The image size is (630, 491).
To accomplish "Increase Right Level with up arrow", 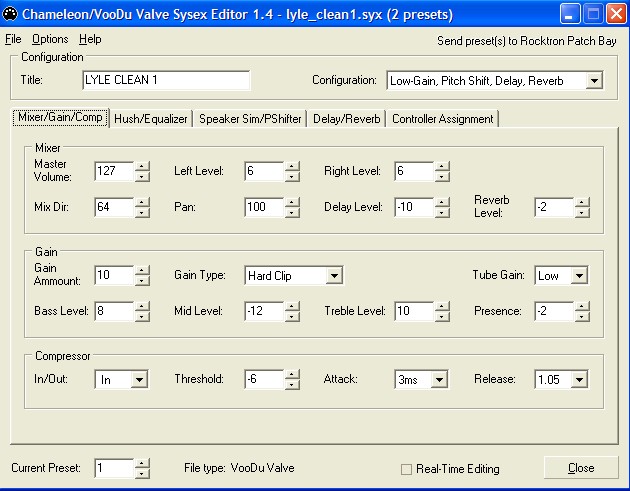I will click(x=442, y=166).
